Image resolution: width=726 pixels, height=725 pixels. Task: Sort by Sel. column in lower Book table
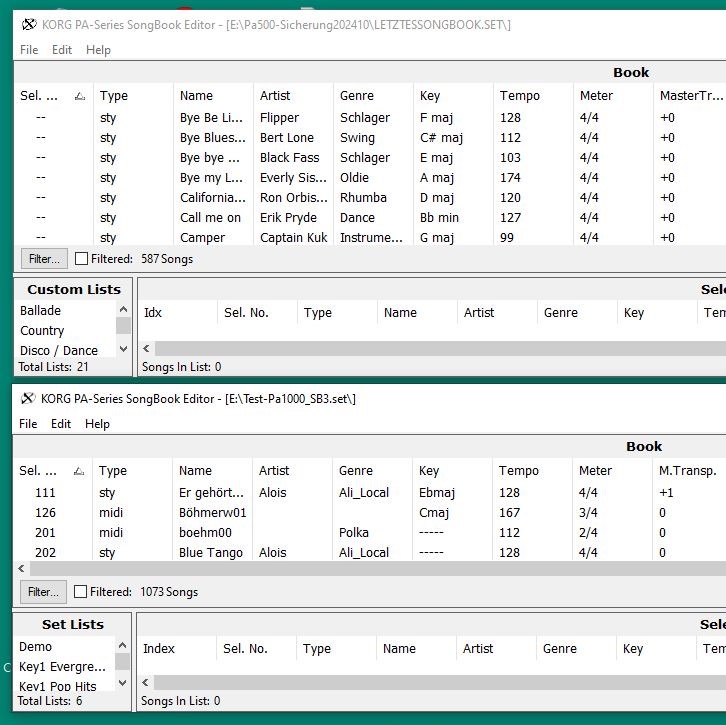53,471
